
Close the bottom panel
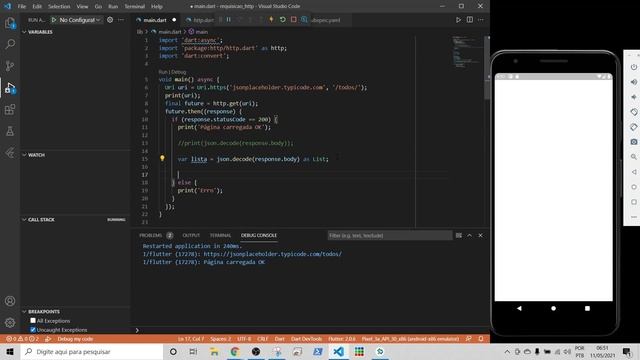[x=480, y=236]
